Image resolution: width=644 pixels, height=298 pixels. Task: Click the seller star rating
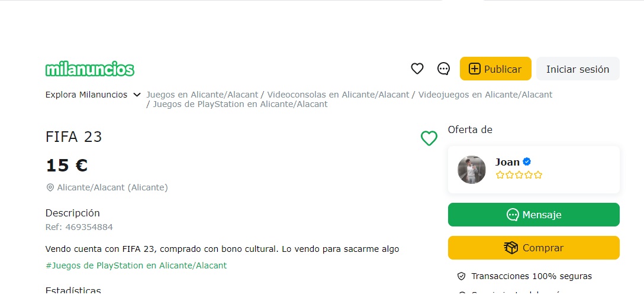click(x=519, y=175)
